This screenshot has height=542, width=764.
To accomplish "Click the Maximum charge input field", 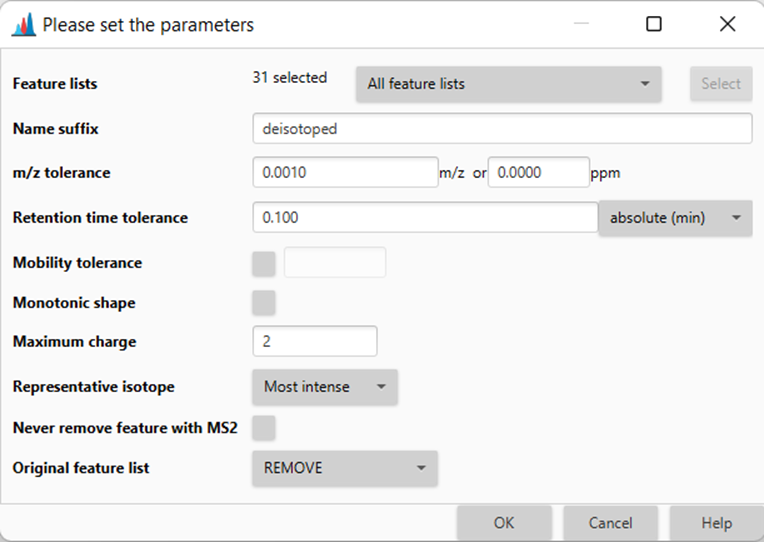I will pyautogui.click(x=315, y=341).
